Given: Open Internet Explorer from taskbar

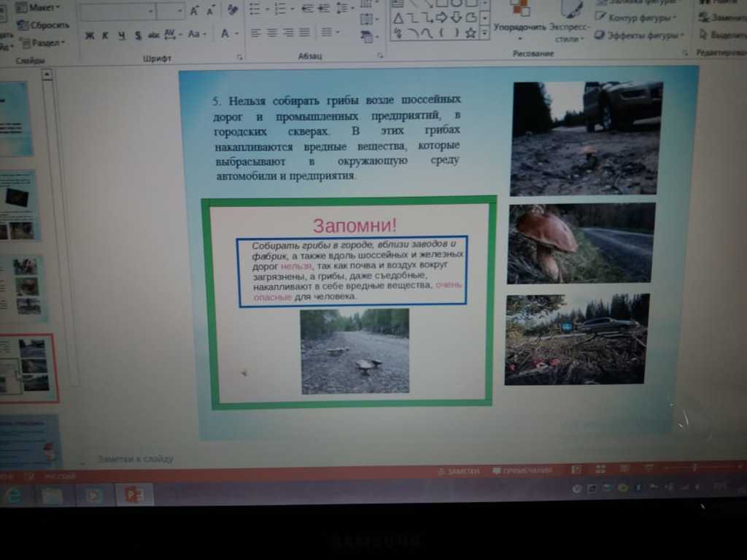Looking at the screenshot, I should (13, 496).
